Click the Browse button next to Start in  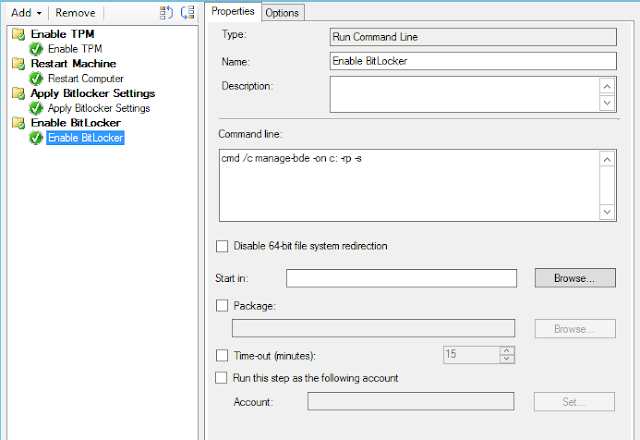pyautogui.click(x=574, y=278)
